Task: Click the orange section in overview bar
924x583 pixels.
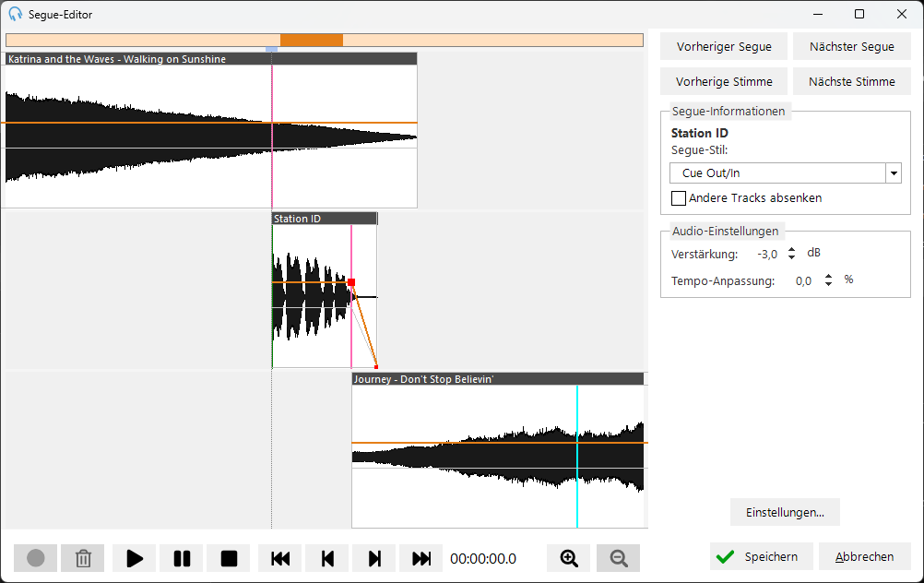Action: 311,40
